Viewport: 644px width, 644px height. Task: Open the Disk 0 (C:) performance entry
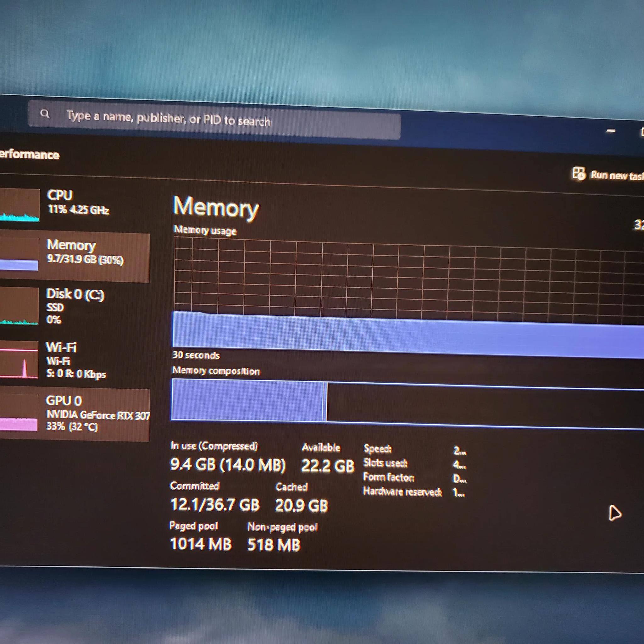click(x=75, y=306)
